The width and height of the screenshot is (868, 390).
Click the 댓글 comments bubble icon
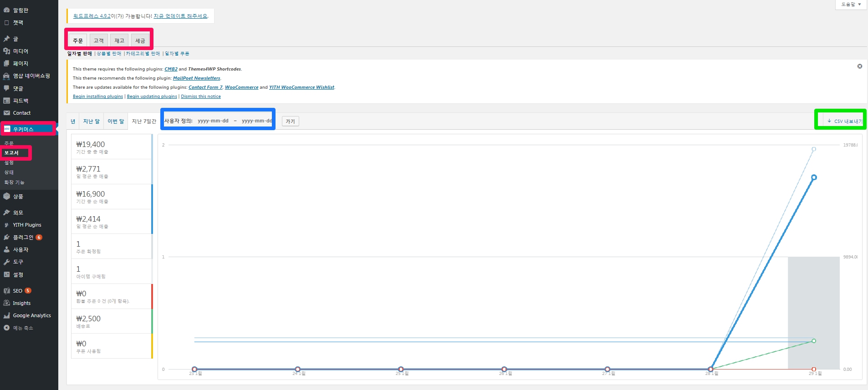[x=6, y=88]
